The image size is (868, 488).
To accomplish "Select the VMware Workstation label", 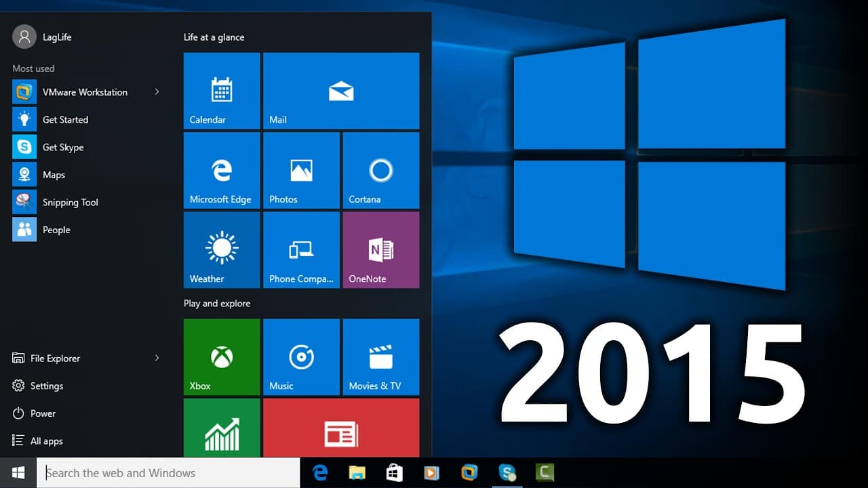I will pos(85,92).
